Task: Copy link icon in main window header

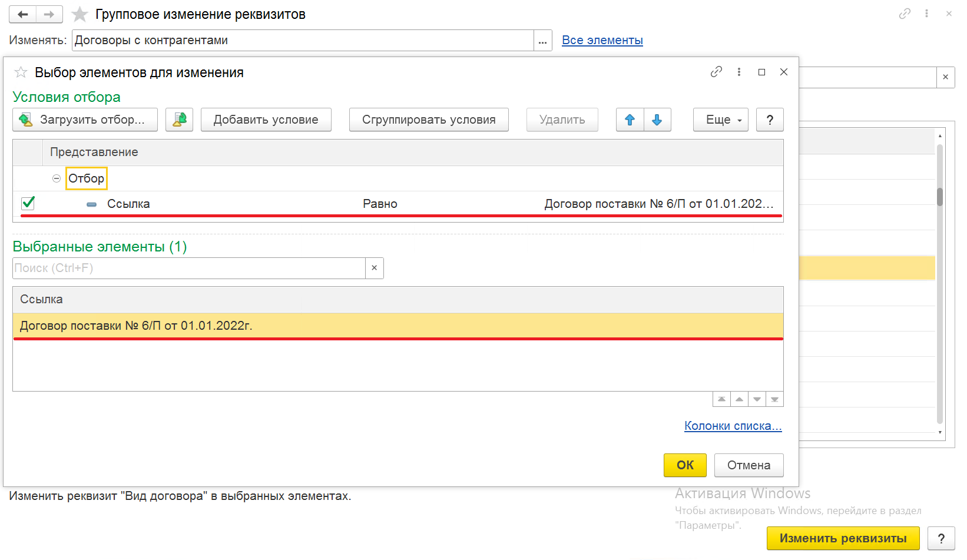Action: [x=905, y=14]
